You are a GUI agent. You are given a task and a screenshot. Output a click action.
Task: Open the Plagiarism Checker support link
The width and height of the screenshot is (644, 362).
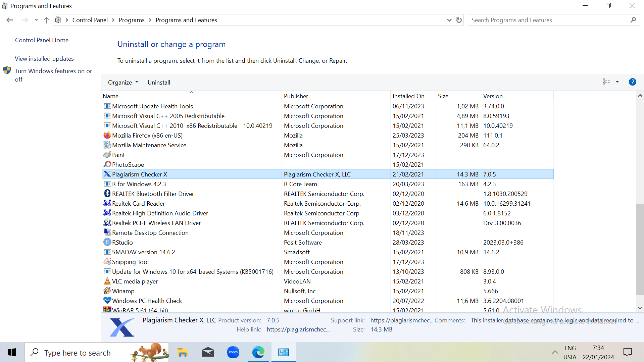tap(402, 320)
